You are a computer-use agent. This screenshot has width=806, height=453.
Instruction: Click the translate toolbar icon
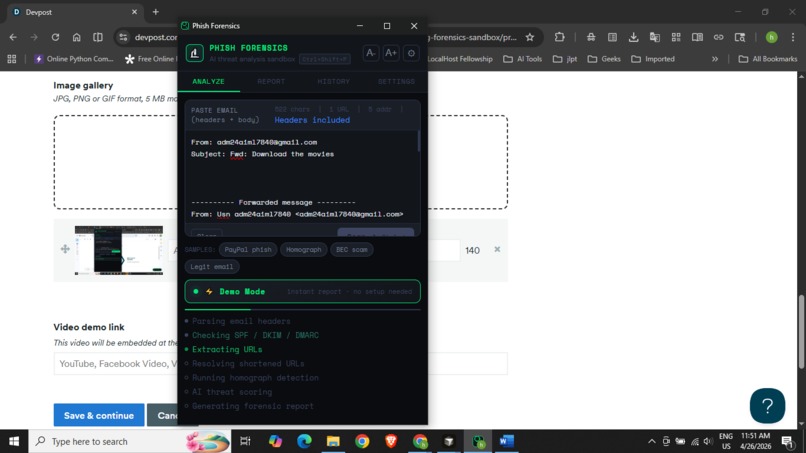click(x=655, y=37)
